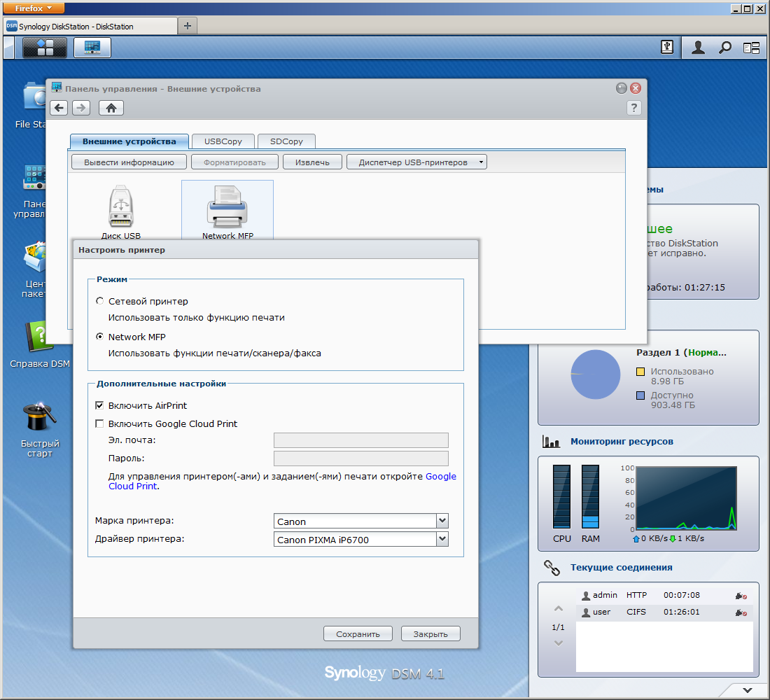770x700 pixels.
Task: Select the user CIFS connection row
Action: coord(664,612)
